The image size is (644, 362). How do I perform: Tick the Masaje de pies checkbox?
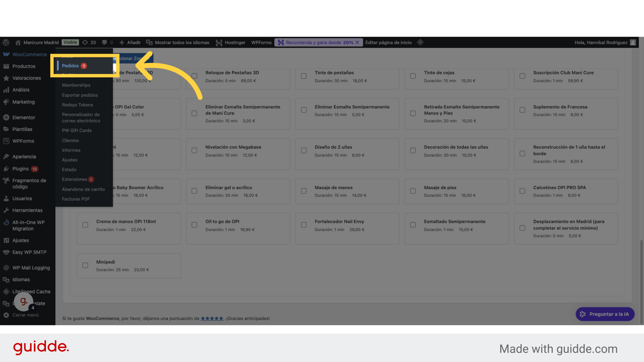[413, 191]
